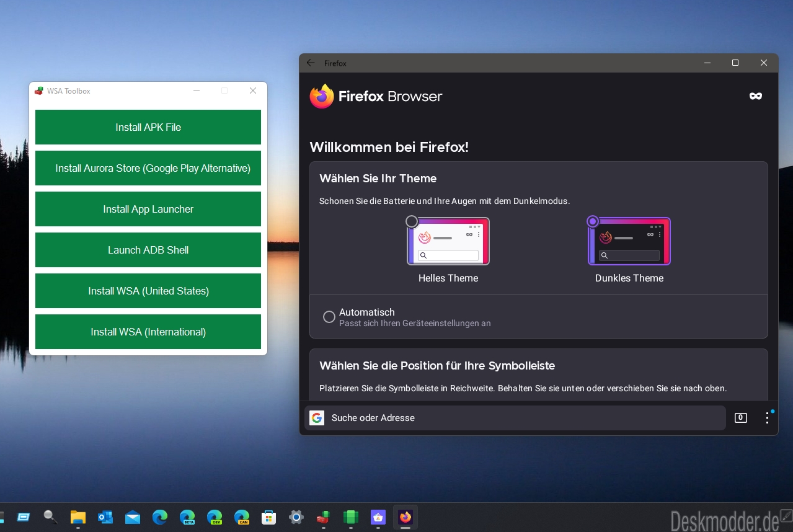Click the Install APK File button

(x=148, y=127)
